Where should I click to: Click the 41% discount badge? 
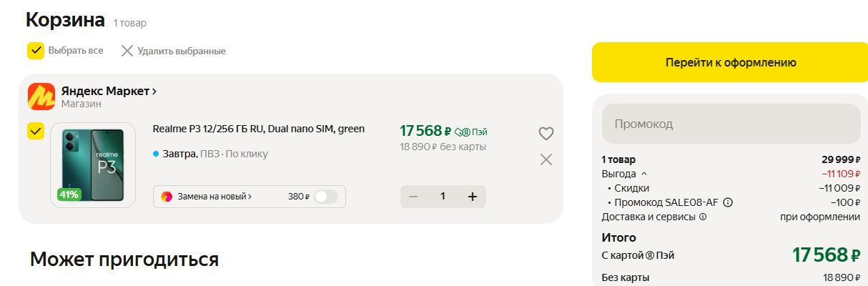point(69,194)
